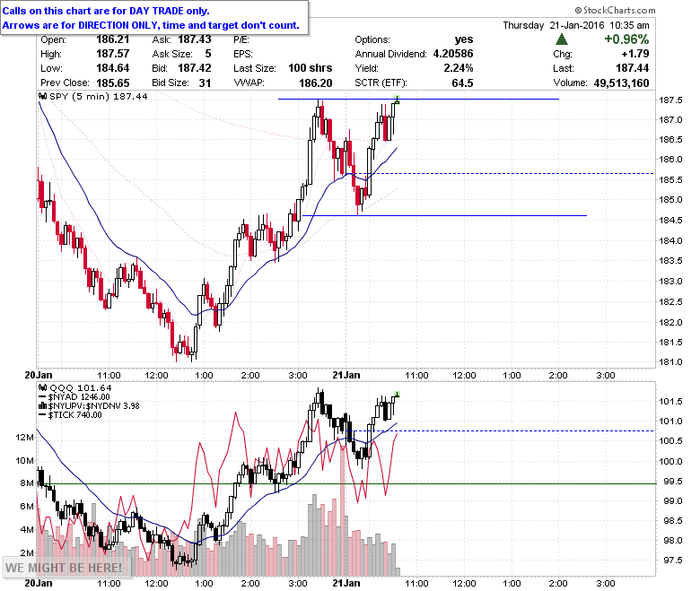
Task: Click the SCTR (ETF) value 64.5
Action: pyautogui.click(x=462, y=83)
